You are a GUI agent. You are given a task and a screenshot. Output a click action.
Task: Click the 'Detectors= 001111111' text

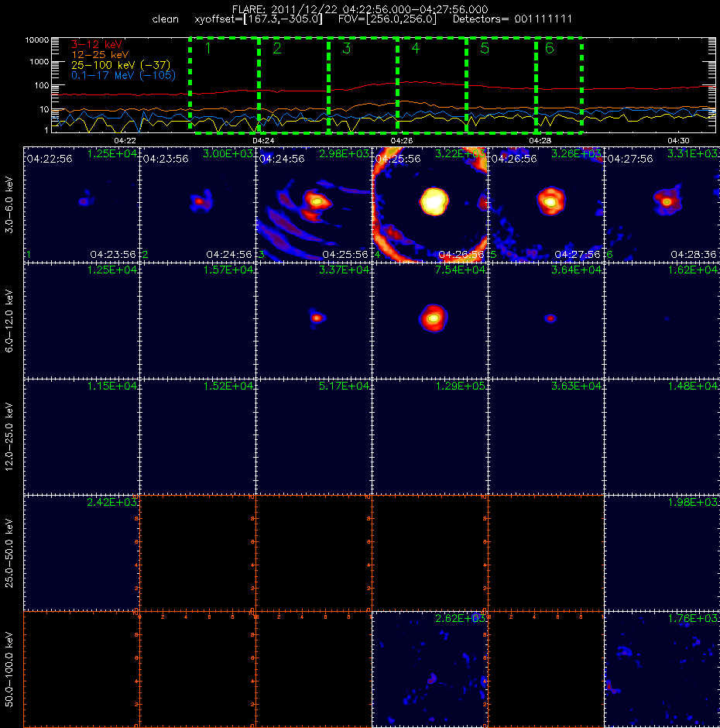[513, 19]
